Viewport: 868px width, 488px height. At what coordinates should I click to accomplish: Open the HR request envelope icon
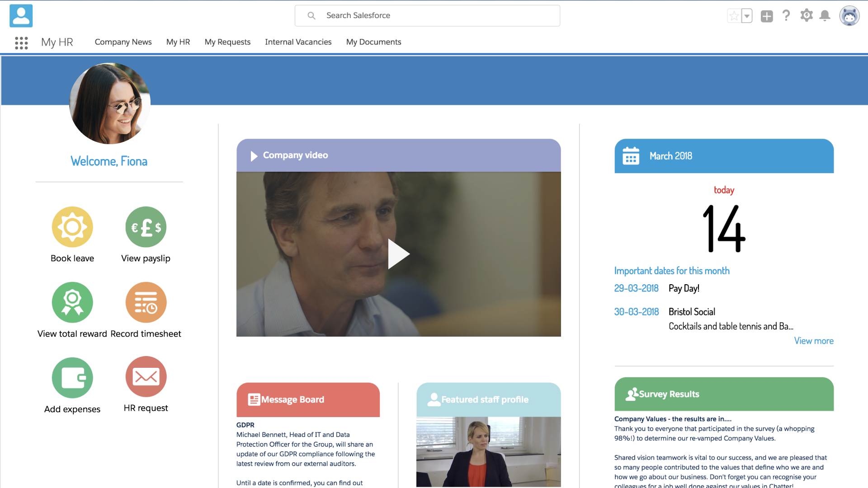tap(146, 376)
